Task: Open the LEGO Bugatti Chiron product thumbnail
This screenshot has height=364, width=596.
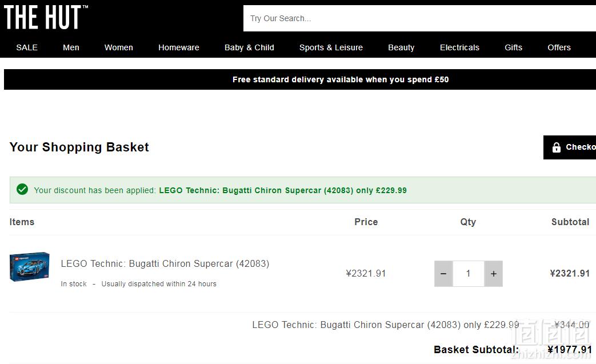Action: pos(30,267)
